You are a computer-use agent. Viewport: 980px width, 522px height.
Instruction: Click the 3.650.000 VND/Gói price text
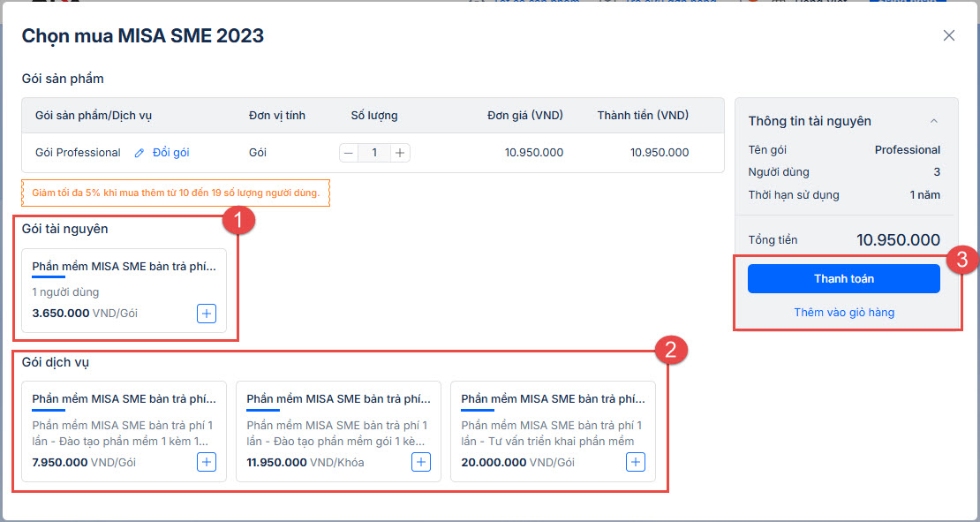point(85,314)
